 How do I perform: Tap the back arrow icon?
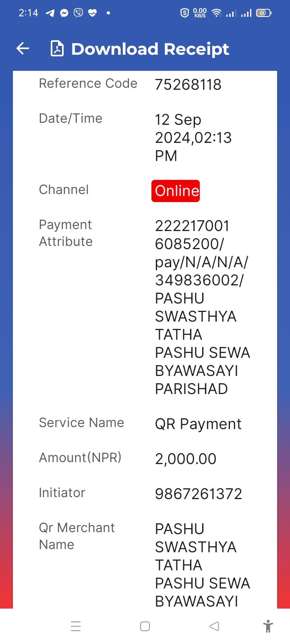point(23,49)
